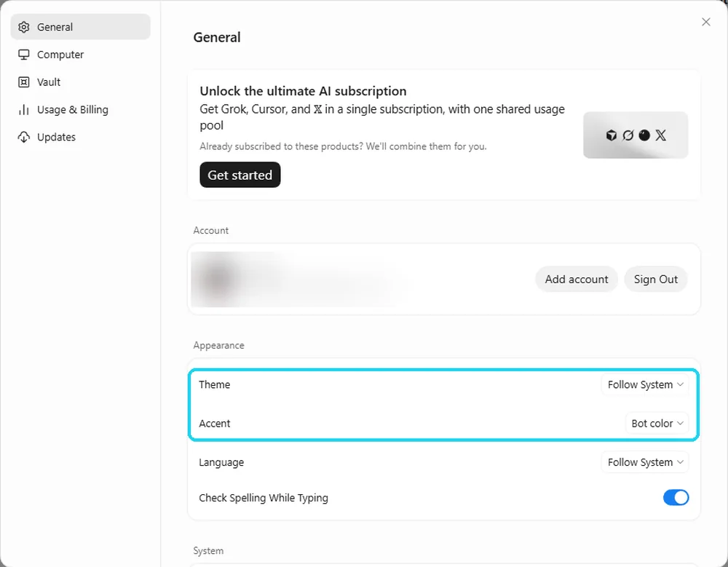Open the Vault section label
728x567 pixels.
[x=49, y=82]
